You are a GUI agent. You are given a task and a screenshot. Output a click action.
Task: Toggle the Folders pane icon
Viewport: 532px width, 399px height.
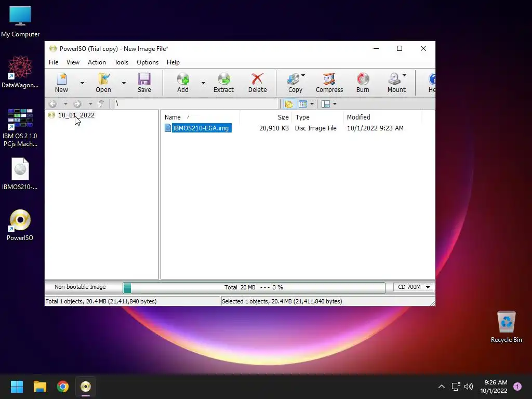pos(289,104)
